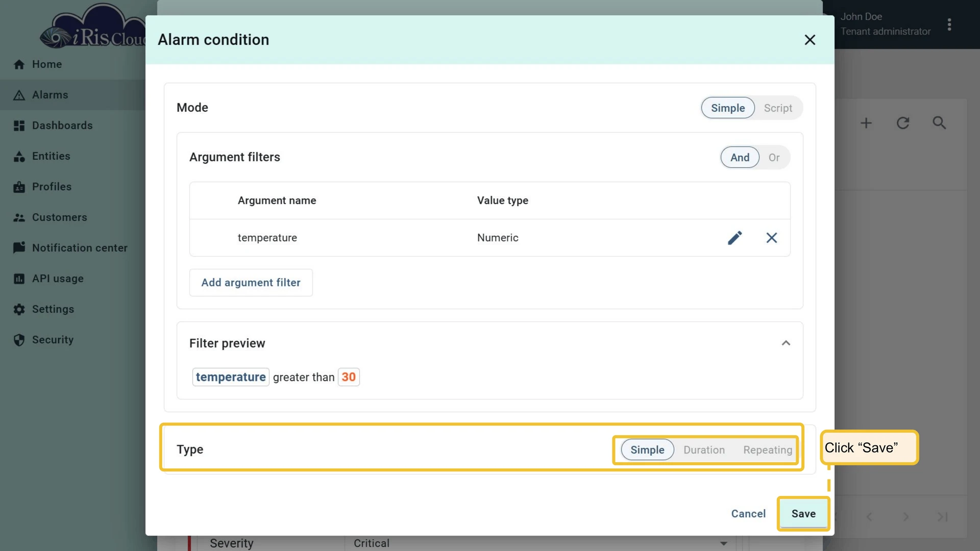The width and height of the screenshot is (980, 551).
Task: Open Dashboards in sidebar
Action: point(72,126)
